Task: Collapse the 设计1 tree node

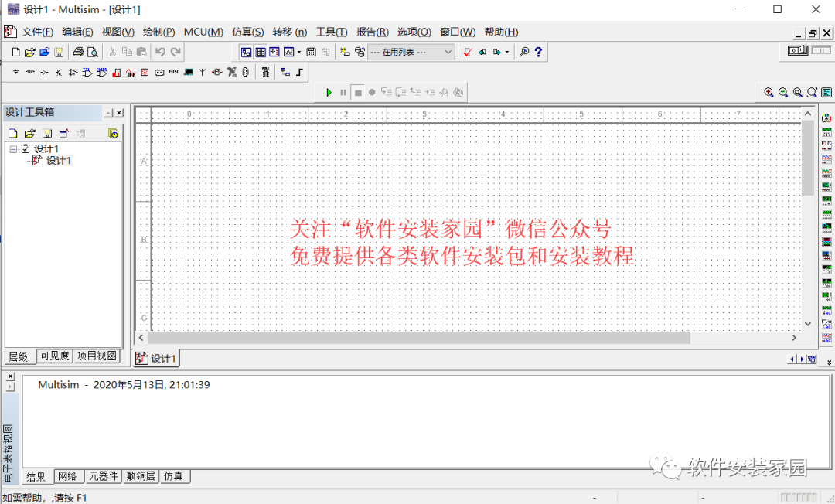Action: 14,148
